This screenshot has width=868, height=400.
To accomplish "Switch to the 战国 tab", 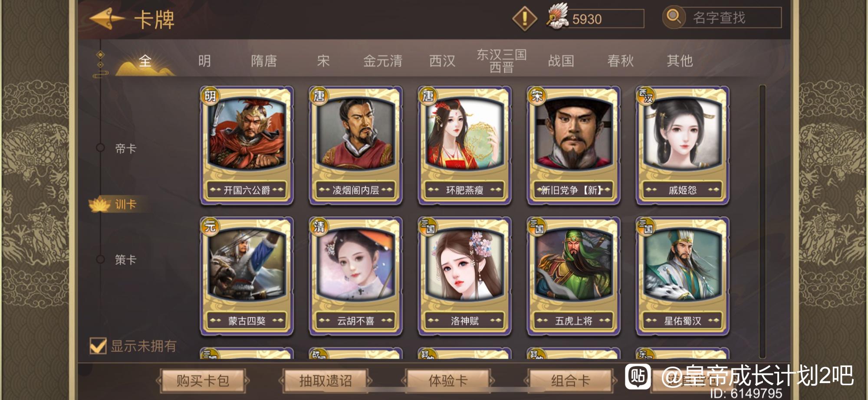I will click(x=561, y=61).
